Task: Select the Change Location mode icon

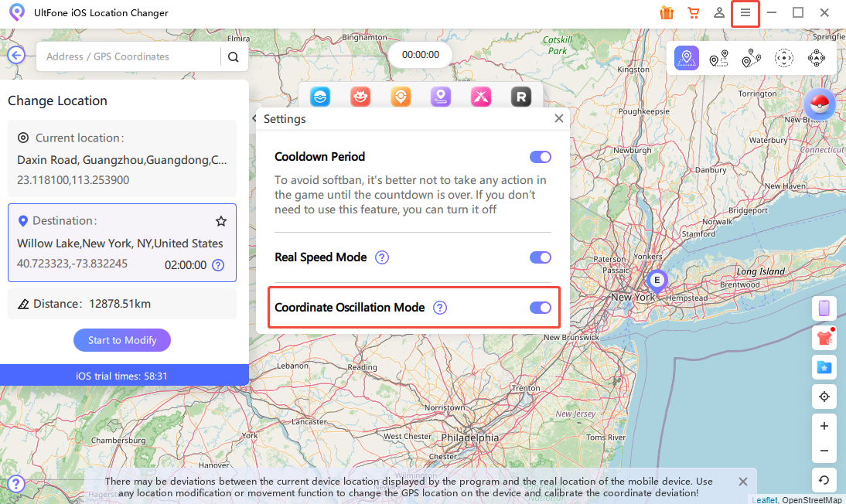Action: pyautogui.click(x=686, y=58)
